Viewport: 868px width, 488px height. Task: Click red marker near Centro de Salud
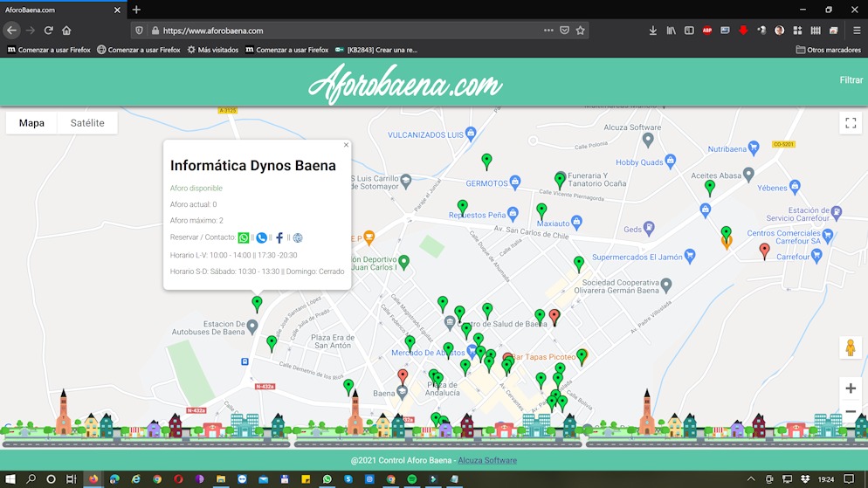555,317
